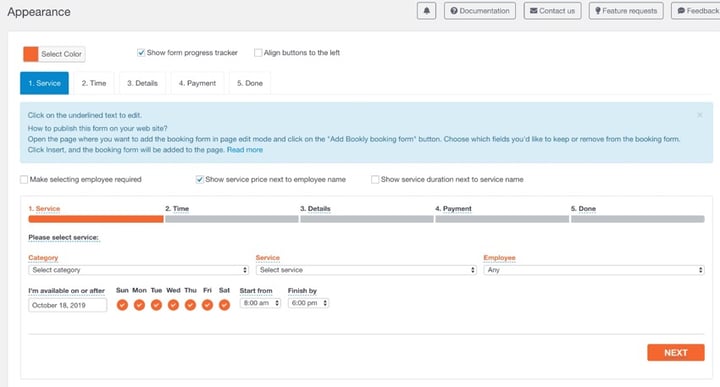Click the orange color swatch
720x387 pixels.
(31, 54)
